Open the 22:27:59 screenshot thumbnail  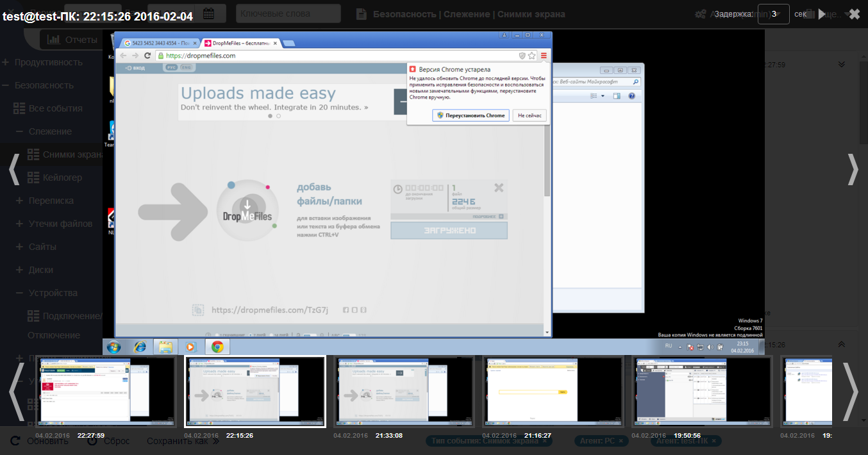[x=106, y=392]
